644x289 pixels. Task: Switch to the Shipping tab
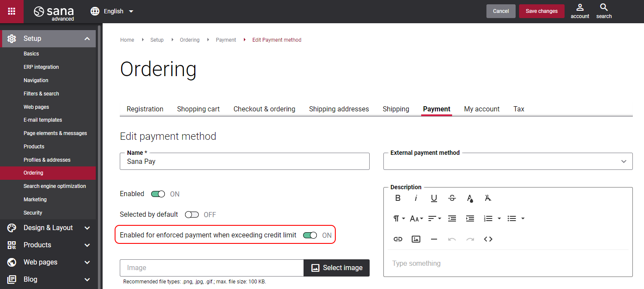click(396, 109)
